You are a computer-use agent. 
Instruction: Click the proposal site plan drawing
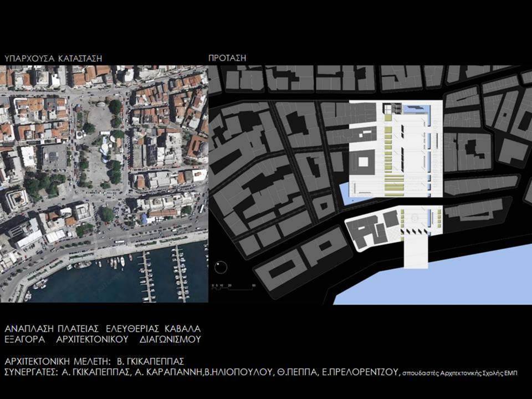click(370, 185)
